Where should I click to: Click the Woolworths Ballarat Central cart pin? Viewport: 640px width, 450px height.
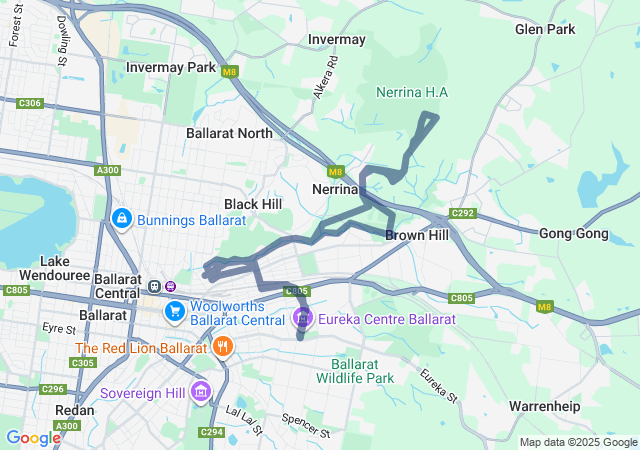click(x=175, y=312)
